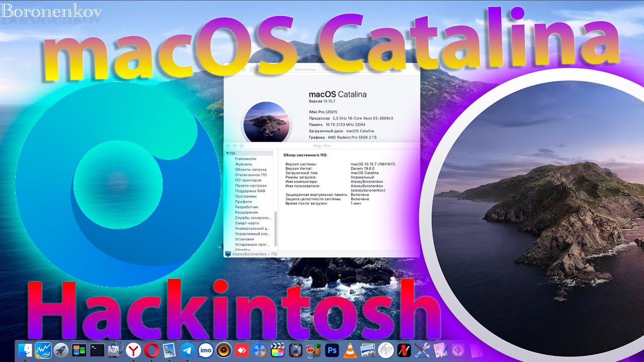Collapse the ПО section in sidebar
Viewport: 644px width, 362px height.
tap(227, 153)
